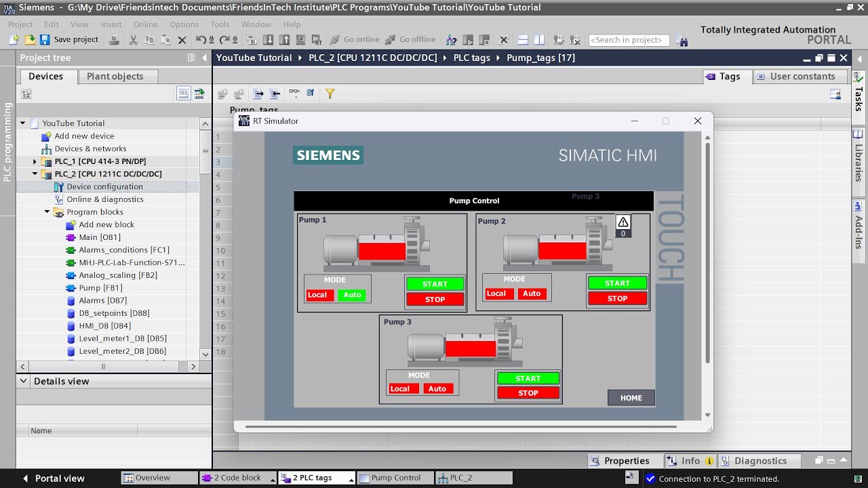Toggle the project tree overview column icon
The width and height of the screenshot is (868, 488).
coord(183,94)
